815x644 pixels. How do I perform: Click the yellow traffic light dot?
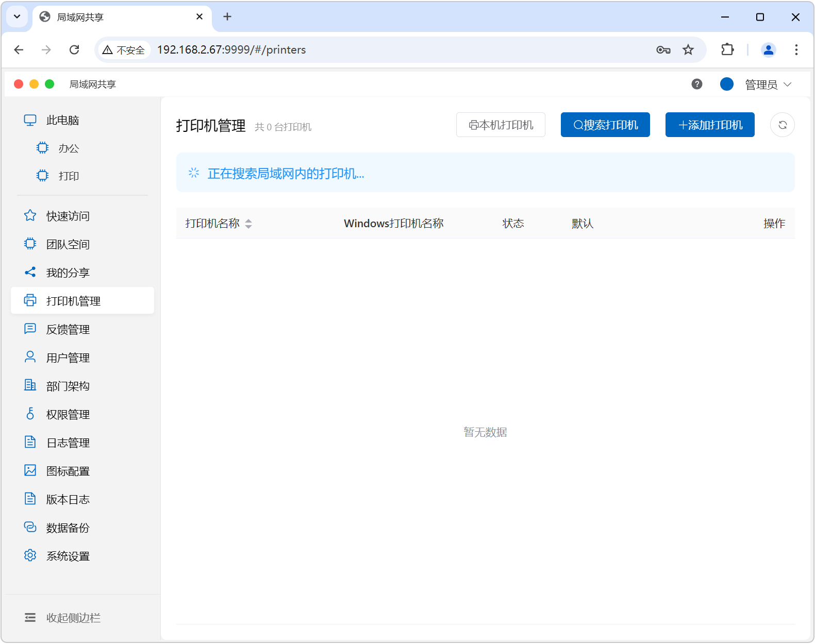(34, 84)
